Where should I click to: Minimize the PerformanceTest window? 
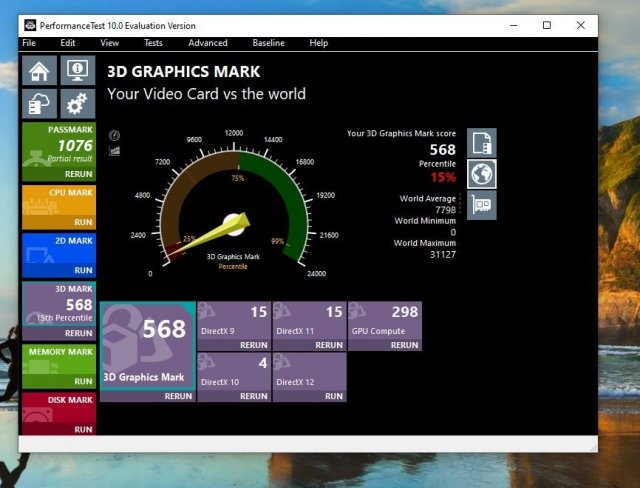514,25
